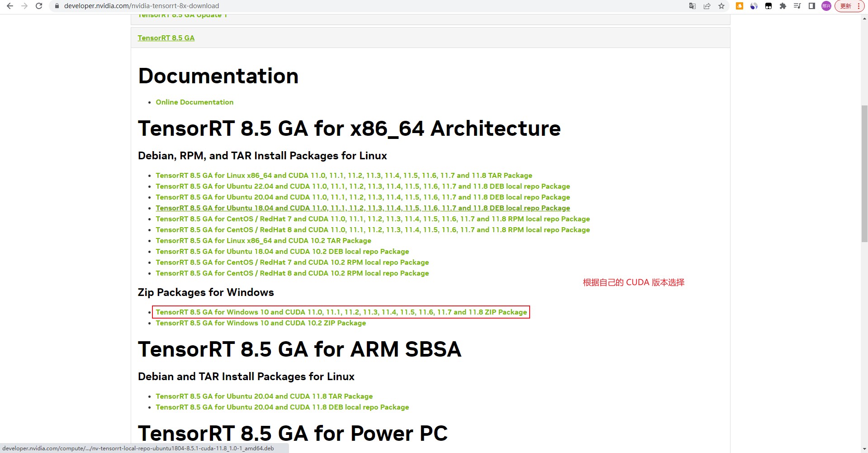Download Windows 10 CUDA 11.x ZIP Package
The width and height of the screenshot is (868, 453).
point(341,312)
